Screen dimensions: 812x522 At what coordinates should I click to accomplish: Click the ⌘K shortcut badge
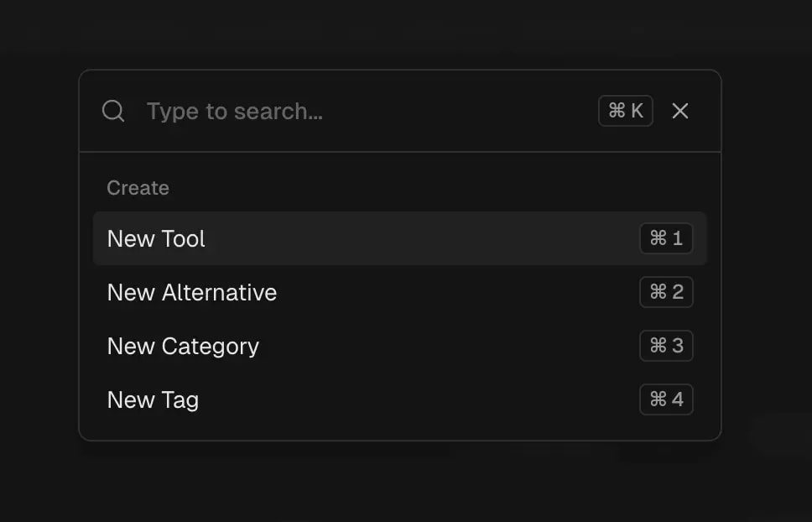625,110
